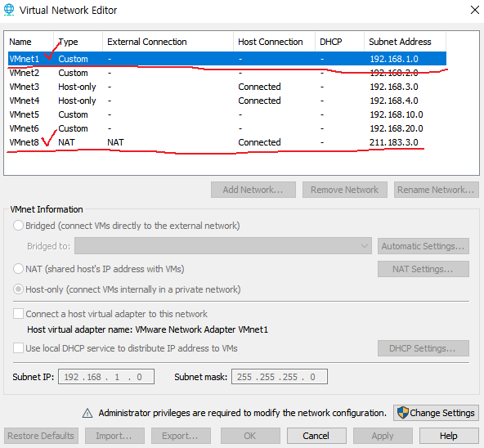The image size is (484, 448).
Task: Select the VMnet2 row
Action: pyautogui.click(x=227, y=73)
